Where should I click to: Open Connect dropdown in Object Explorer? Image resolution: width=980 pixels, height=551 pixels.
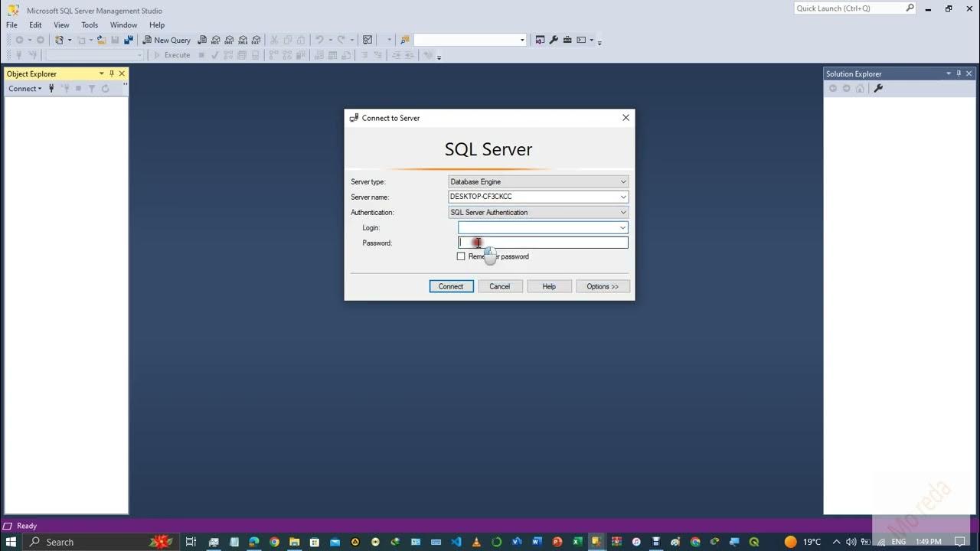[25, 89]
